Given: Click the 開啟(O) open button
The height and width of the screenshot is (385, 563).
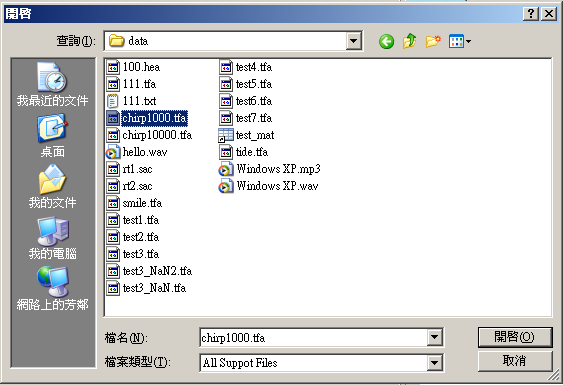Looking at the screenshot, I should coord(515,337).
